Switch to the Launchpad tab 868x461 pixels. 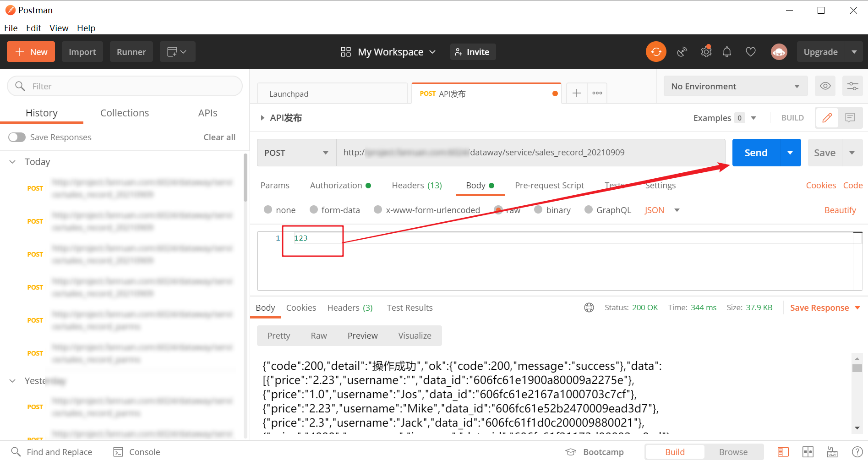click(x=333, y=93)
